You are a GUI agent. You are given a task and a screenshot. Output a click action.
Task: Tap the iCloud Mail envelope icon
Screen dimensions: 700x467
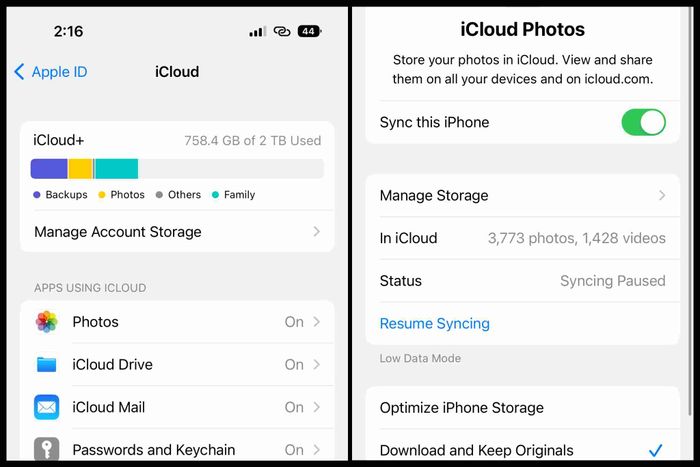(46, 407)
